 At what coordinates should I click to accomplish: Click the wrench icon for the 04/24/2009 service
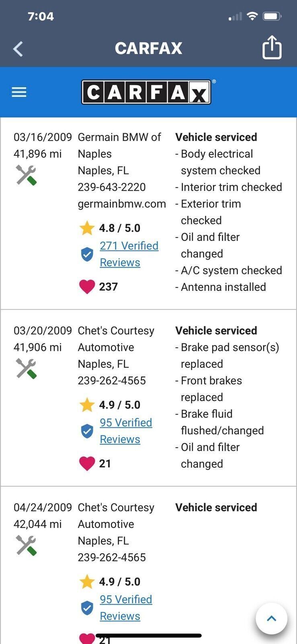pyautogui.click(x=27, y=545)
